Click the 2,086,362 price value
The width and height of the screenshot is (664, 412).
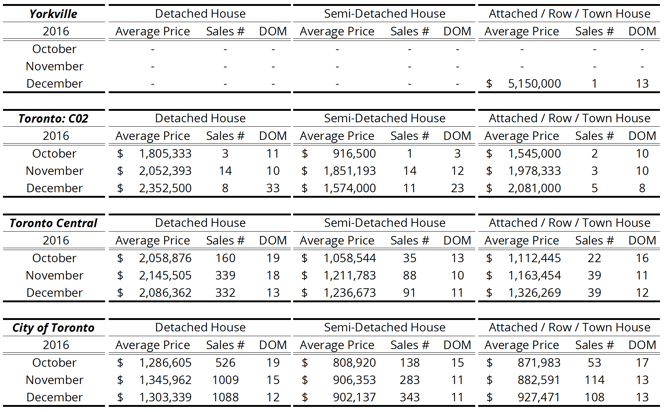coord(165,293)
